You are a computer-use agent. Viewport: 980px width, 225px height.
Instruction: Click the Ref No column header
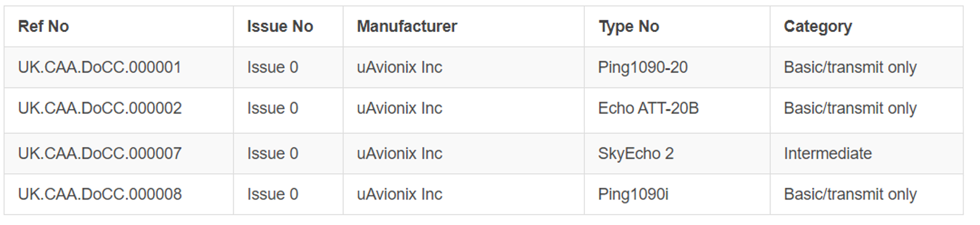coord(44,27)
